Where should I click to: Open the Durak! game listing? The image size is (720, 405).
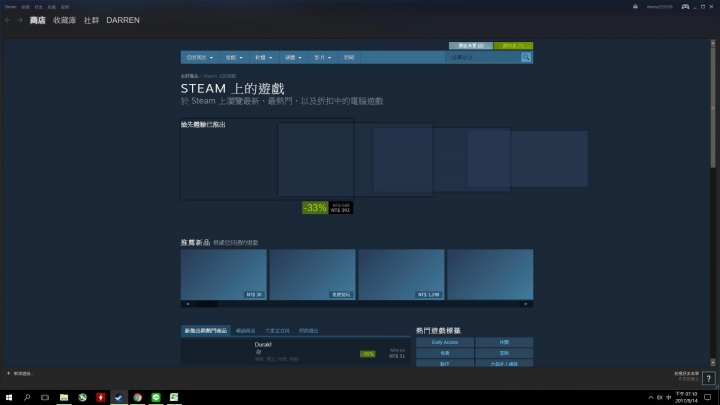[295, 352]
